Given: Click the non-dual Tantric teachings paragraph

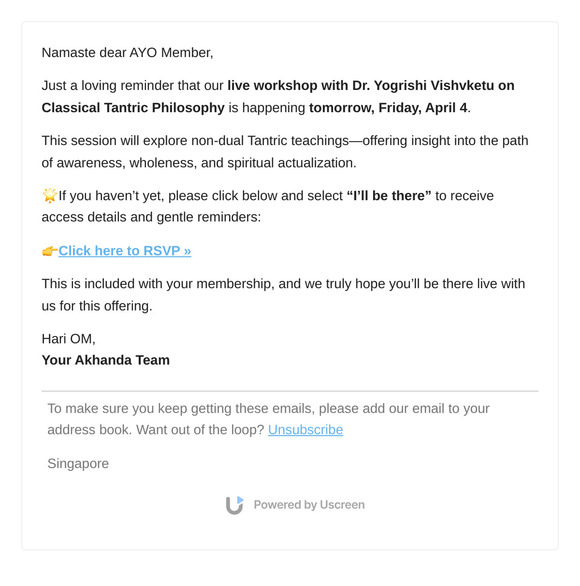Looking at the screenshot, I should click(285, 152).
